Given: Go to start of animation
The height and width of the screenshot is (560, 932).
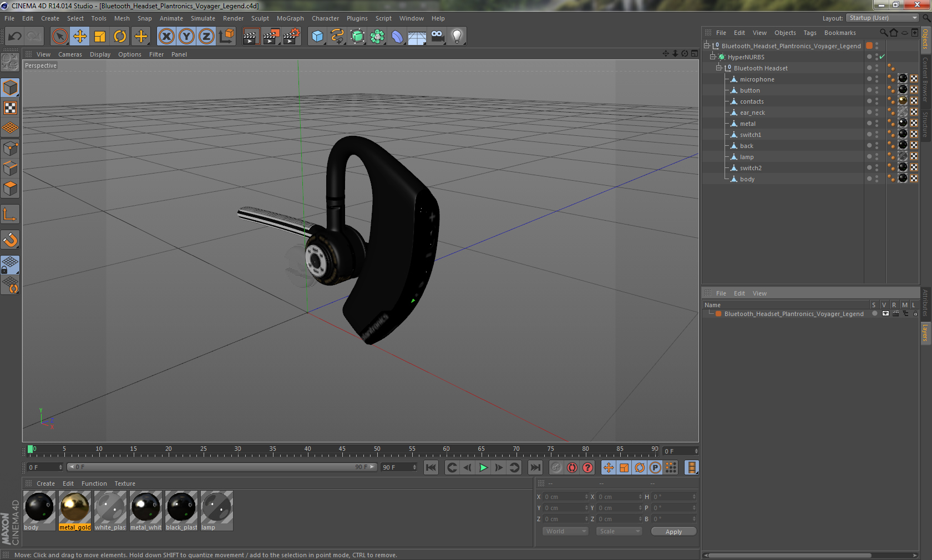Looking at the screenshot, I should (431, 467).
